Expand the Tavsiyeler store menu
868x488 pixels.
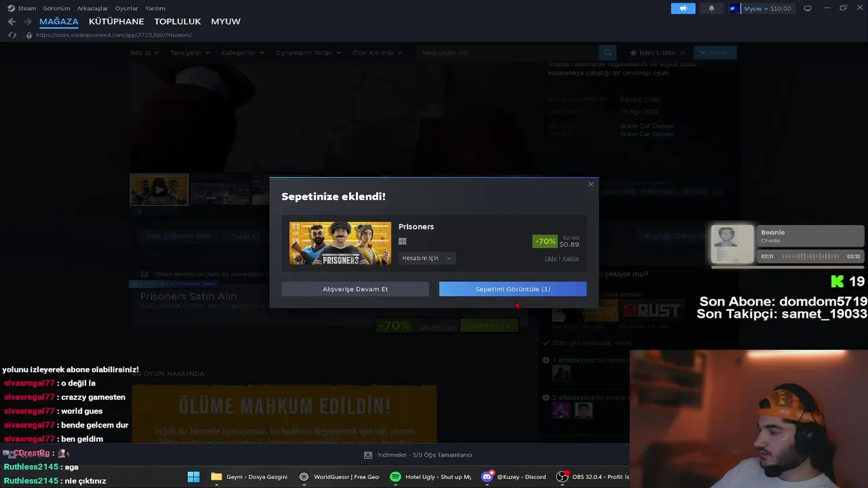click(x=190, y=53)
